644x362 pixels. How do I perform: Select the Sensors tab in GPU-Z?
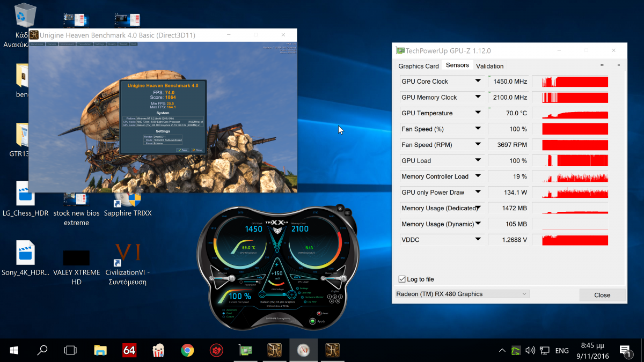tap(457, 65)
